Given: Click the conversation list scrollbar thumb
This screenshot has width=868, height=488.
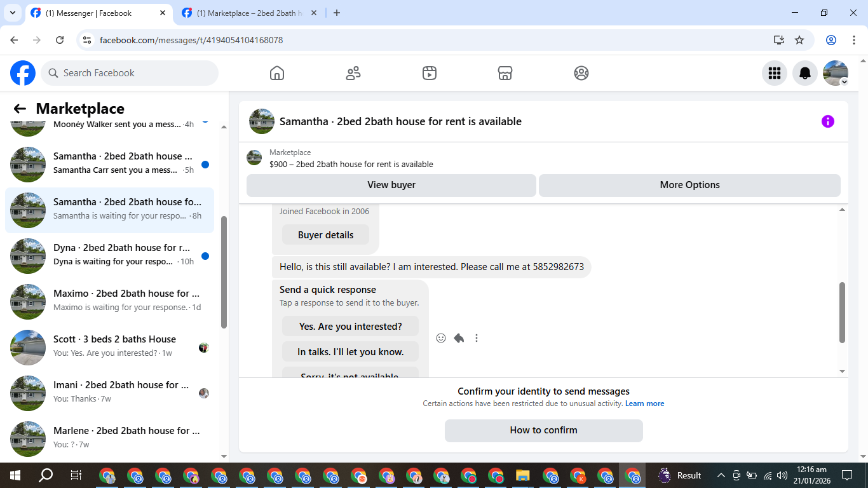Looking at the screenshot, I should (224, 272).
